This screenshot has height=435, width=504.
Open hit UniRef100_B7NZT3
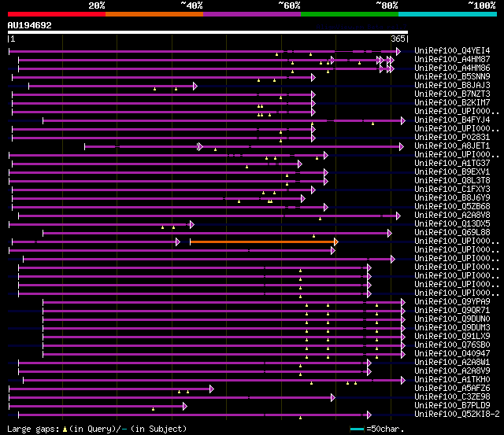click(452, 94)
